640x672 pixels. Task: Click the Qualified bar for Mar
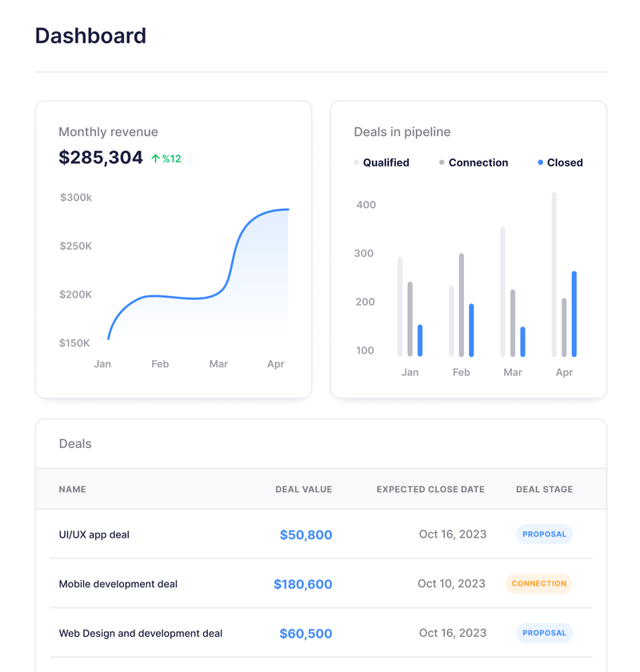click(x=502, y=292)
